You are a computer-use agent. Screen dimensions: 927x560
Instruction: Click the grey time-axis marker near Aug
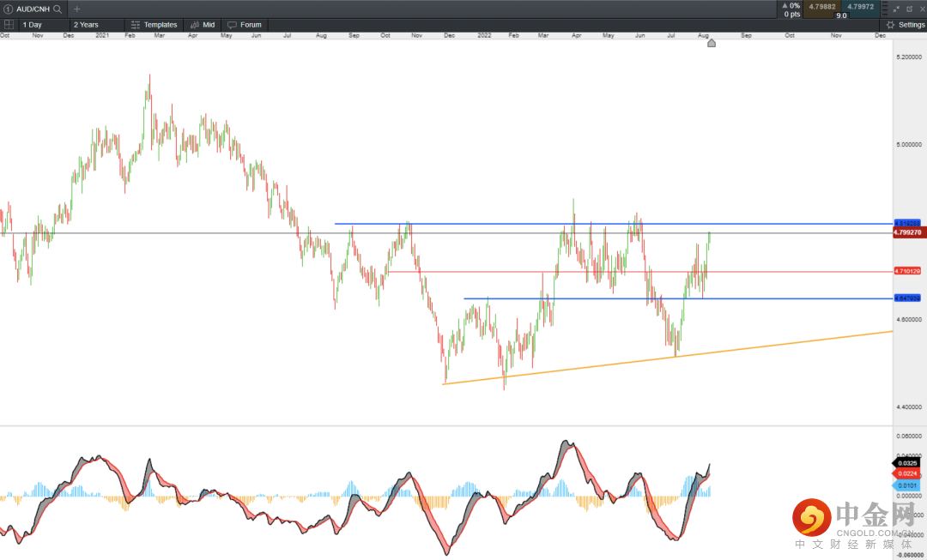coord(711,43)
